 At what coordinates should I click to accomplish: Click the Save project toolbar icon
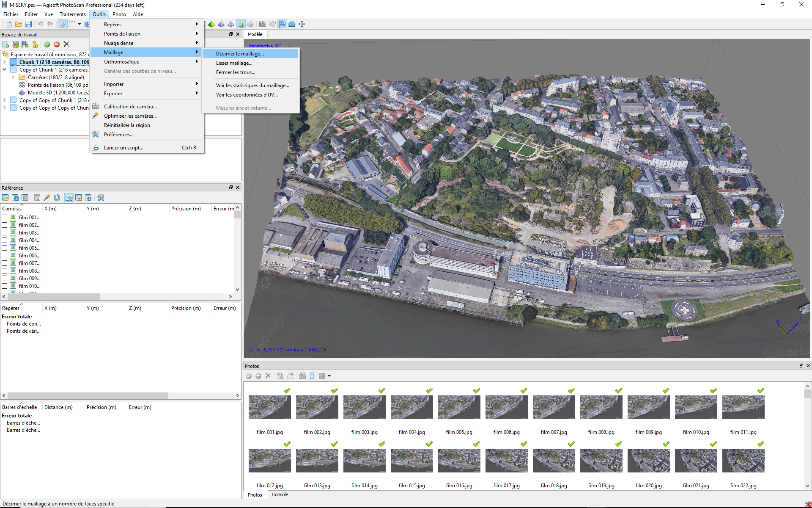pos(28,24)
